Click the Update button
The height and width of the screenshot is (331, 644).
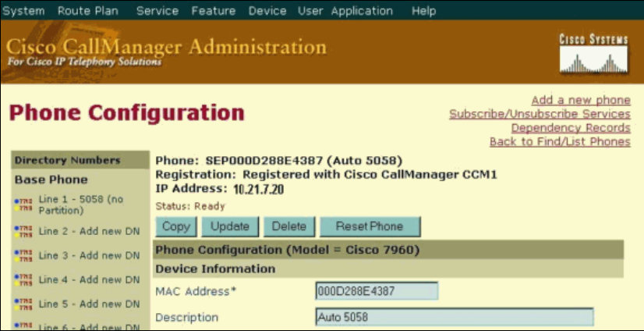pyautogui.click(x=230, y=226)
